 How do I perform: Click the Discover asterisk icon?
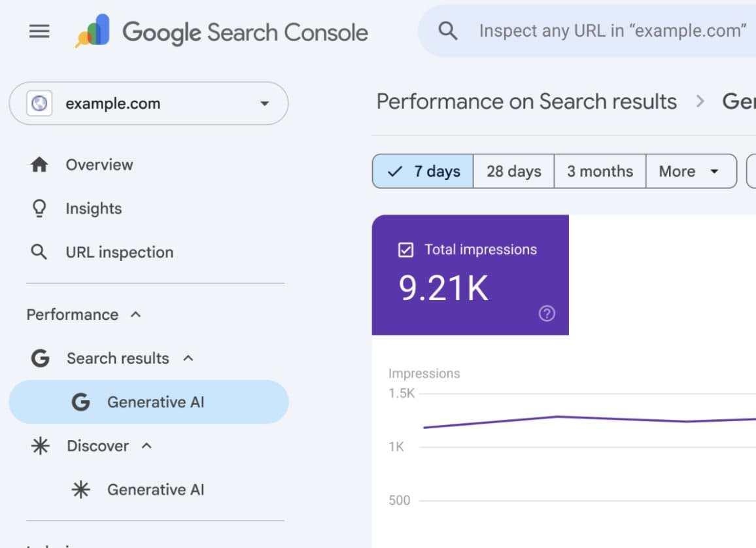point(40,446)
